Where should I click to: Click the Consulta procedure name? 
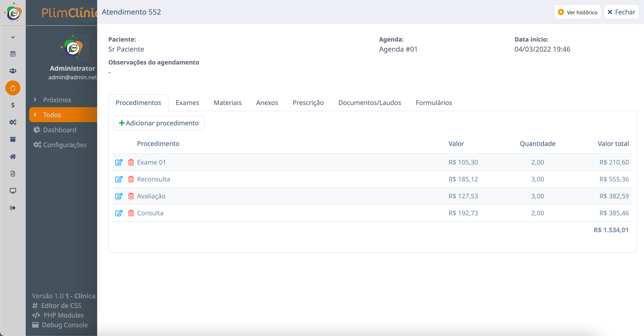[150, 213]
